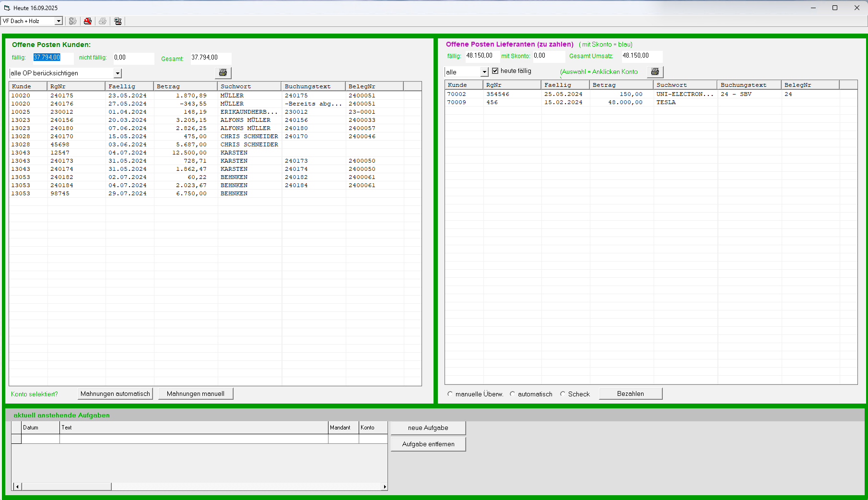Open the 'VF Dach + Holz' client dropdown
Image resolution: width=868 pixels, height=500 pixels.
coord(59,21)
